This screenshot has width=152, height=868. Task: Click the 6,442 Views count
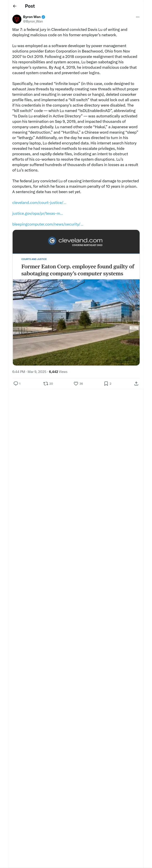pyautogui.click(x=58, y=372)
